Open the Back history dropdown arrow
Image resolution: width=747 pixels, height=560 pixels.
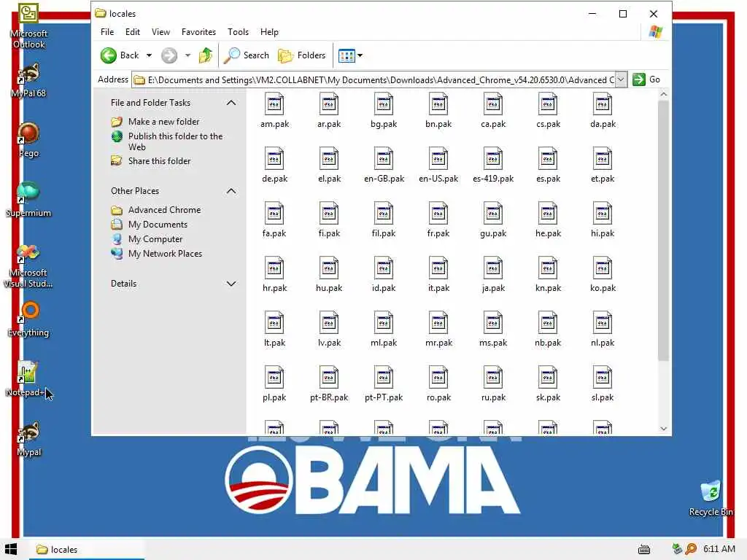149,55
